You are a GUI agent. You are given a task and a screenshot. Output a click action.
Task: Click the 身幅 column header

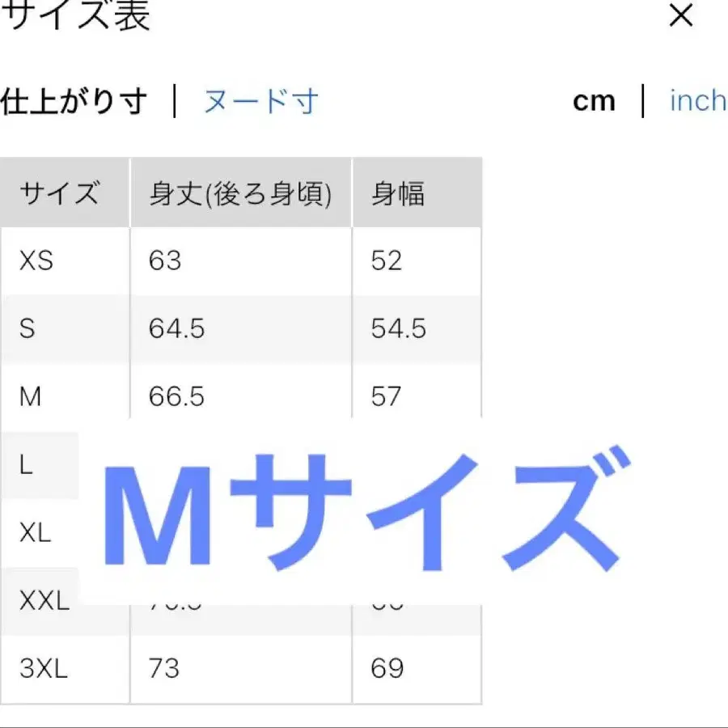(396, 193)
